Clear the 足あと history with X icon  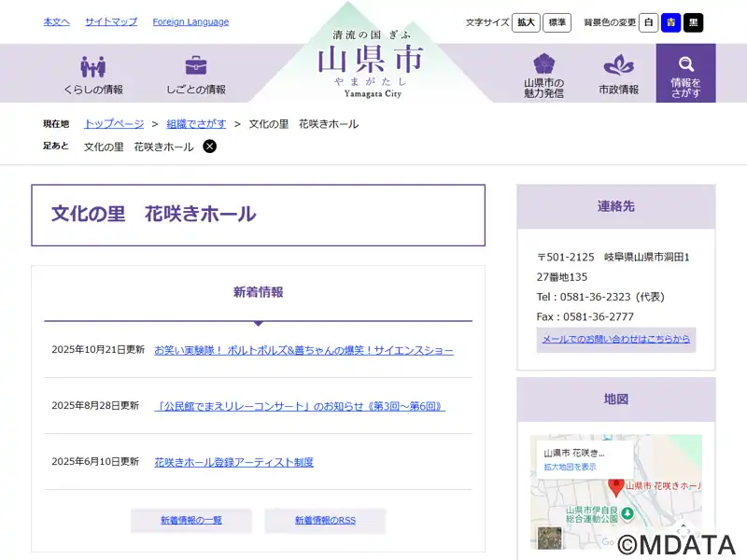coord(210,147)
